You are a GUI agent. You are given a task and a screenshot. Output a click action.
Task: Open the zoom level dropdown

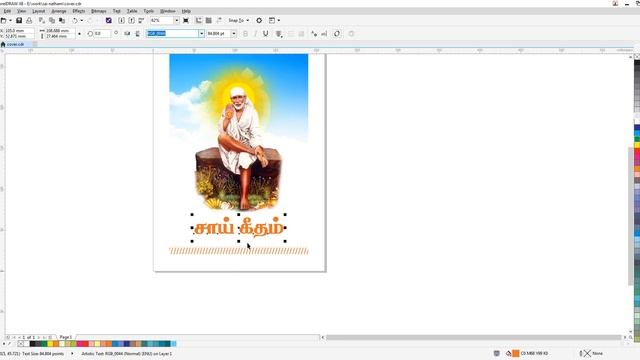coord(177,20)
